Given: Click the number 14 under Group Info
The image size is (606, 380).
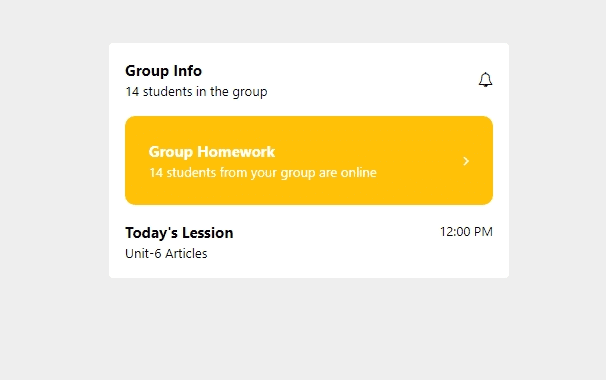Looking at the screenshot, I should (x=132, y=92).
